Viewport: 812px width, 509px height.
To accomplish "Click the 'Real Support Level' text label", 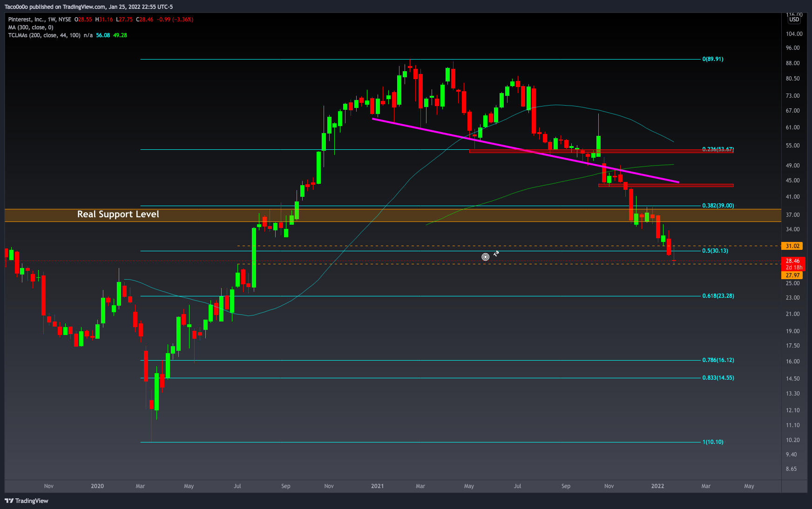I will (x=118, y=214).
